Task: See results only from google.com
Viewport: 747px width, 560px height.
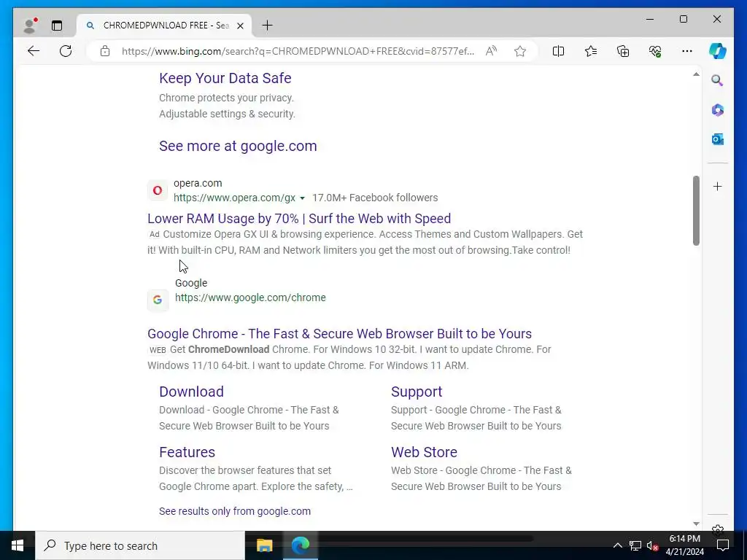Action: click(x=235, y=511)
